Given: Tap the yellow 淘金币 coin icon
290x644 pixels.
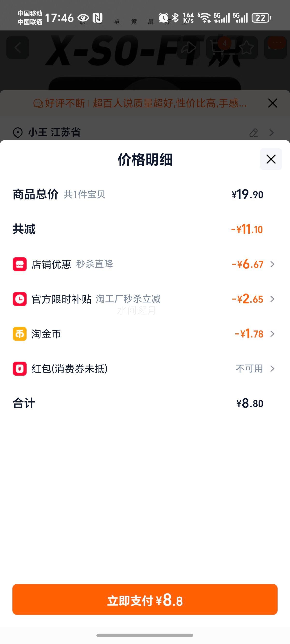Looking at the screenshot, I should pos(20,334).
